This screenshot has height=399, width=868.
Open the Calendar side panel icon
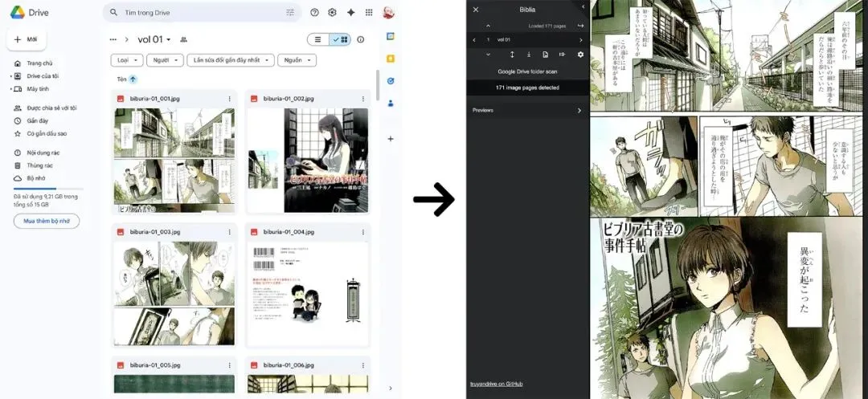(391, 36)
